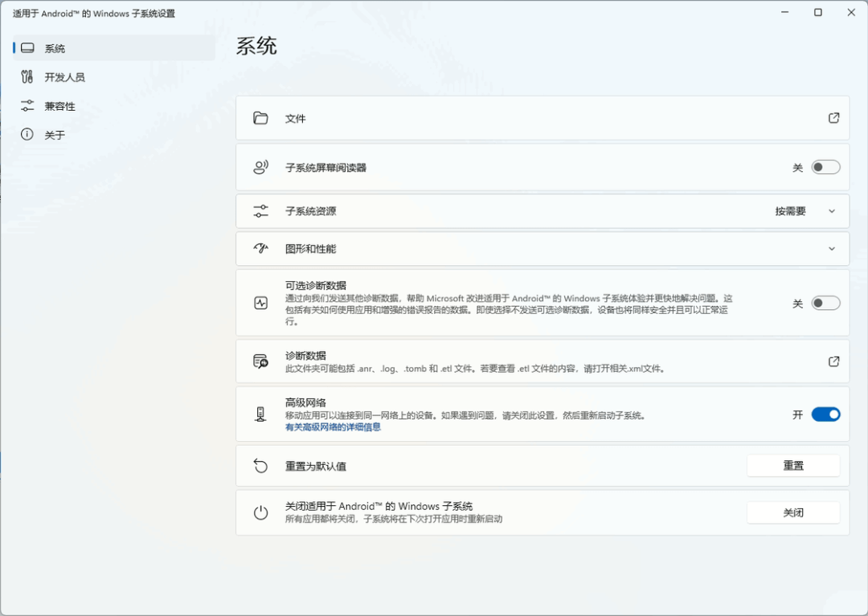868x616 pixels.
Task: Click the 系统 page heading
Action: tap(256, 46)
